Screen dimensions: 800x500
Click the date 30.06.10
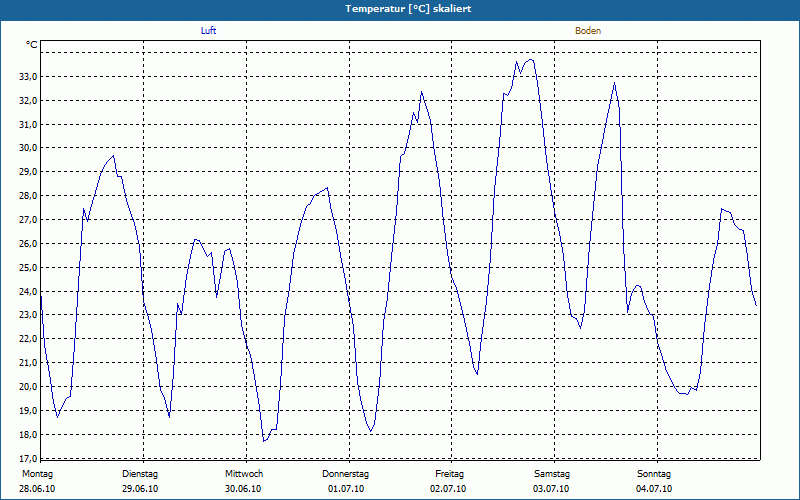[243, 489]
